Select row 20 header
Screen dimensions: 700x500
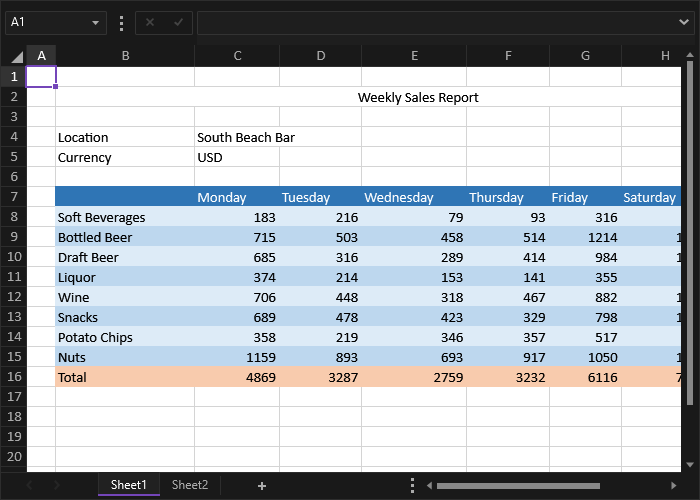pos(14,457)
